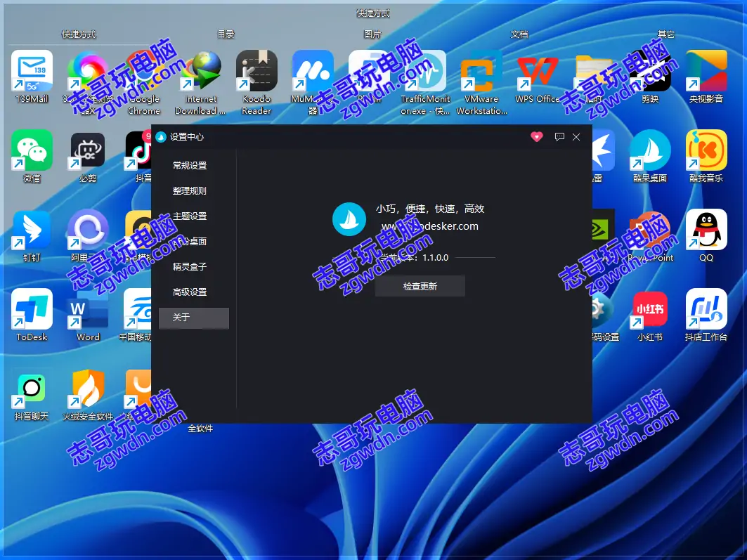Go to the 精灵盒子 section
Screen dimensions: 747x560
tap(190, 267)
